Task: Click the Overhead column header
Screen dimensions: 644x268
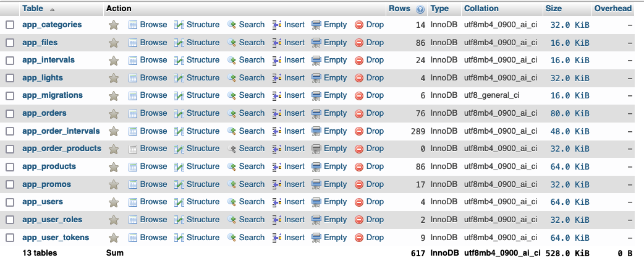Action: (x=613, y=9)
